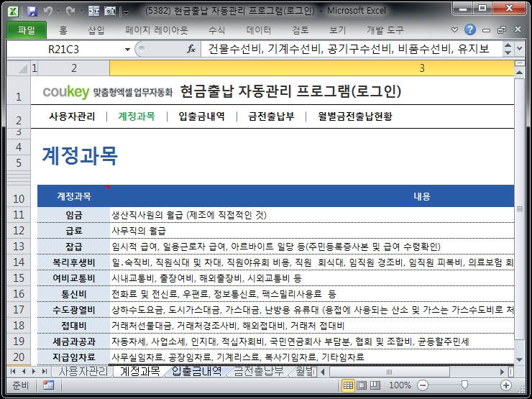Select the 세금과공과 cell
This screenshot has height=399, width=532.
[x=73, y=341]
